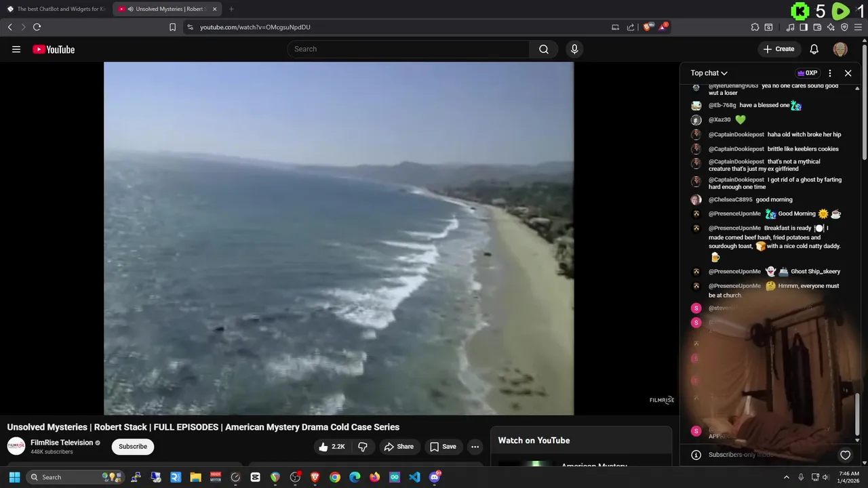Screen dimensions: 868x488
Task: Open FilmRise Television channel name link
Action: tap(62, 443)
